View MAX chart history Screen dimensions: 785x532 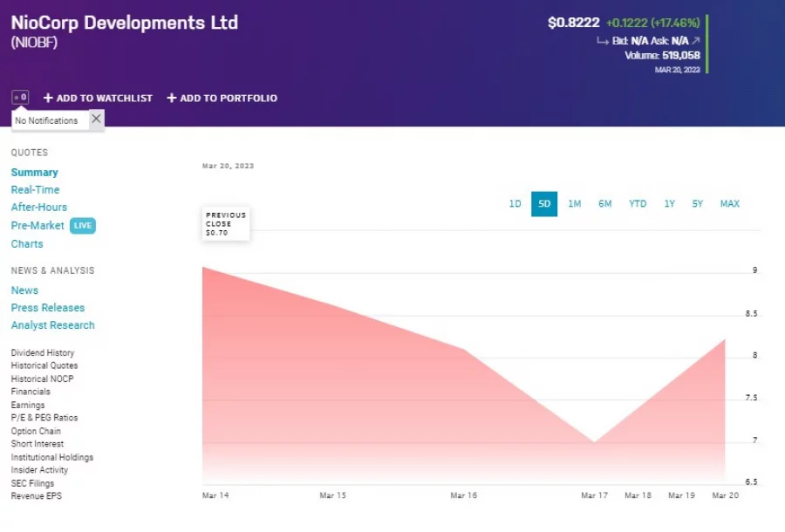(729, 203)
